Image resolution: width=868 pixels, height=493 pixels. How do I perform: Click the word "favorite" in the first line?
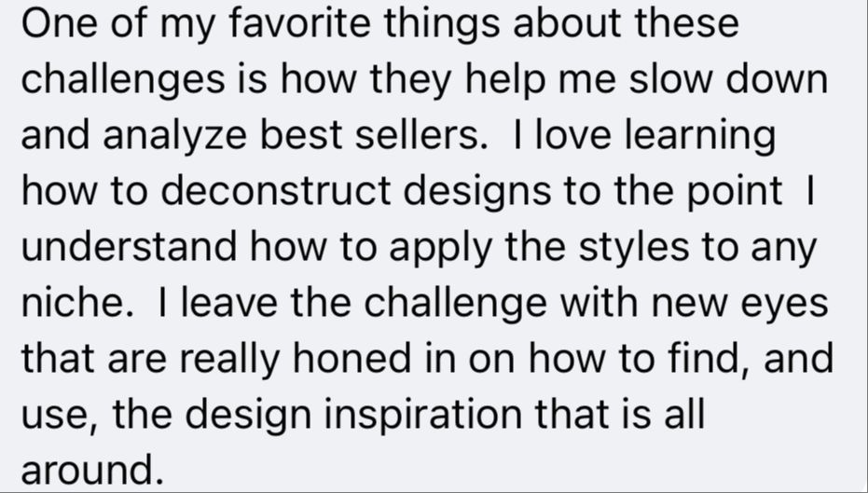coord(299,23)
